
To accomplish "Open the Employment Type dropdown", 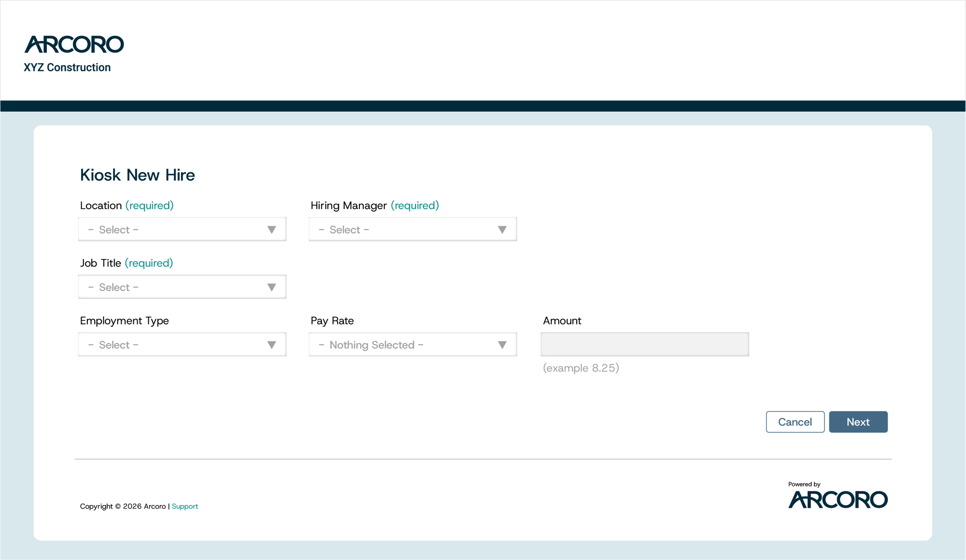I will tap(182, 344).
